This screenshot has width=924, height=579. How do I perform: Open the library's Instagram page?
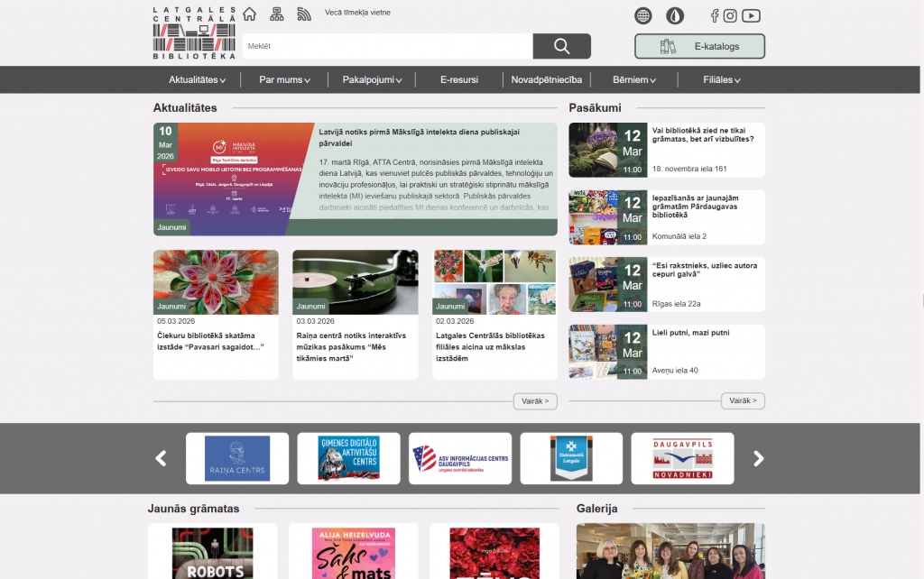coord(730,15)
